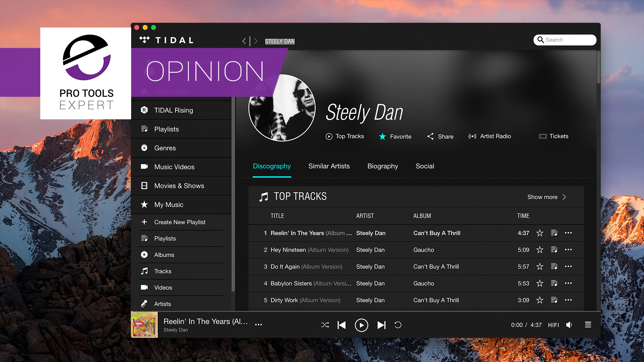Viewport: 644px width, 362px height.
Task: Add Hey Nineteen to playlist
Action: tap(554, 249)
